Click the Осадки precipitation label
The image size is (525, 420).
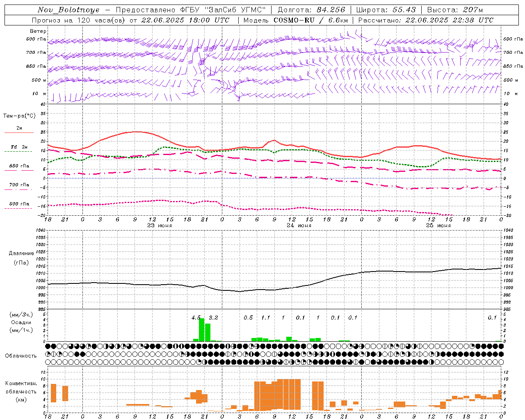(21, 322)
